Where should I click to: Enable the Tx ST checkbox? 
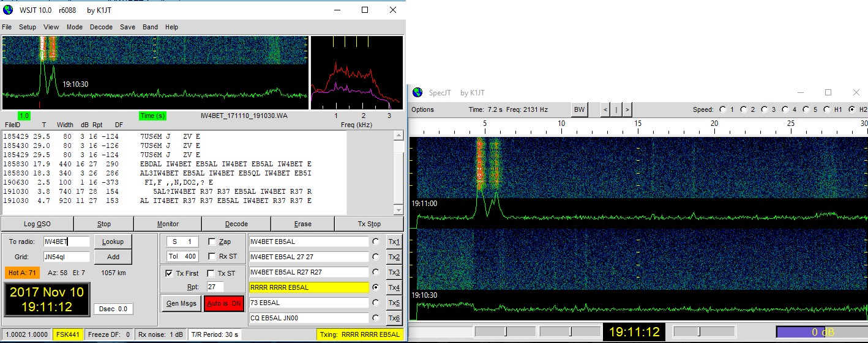(211, 273)
